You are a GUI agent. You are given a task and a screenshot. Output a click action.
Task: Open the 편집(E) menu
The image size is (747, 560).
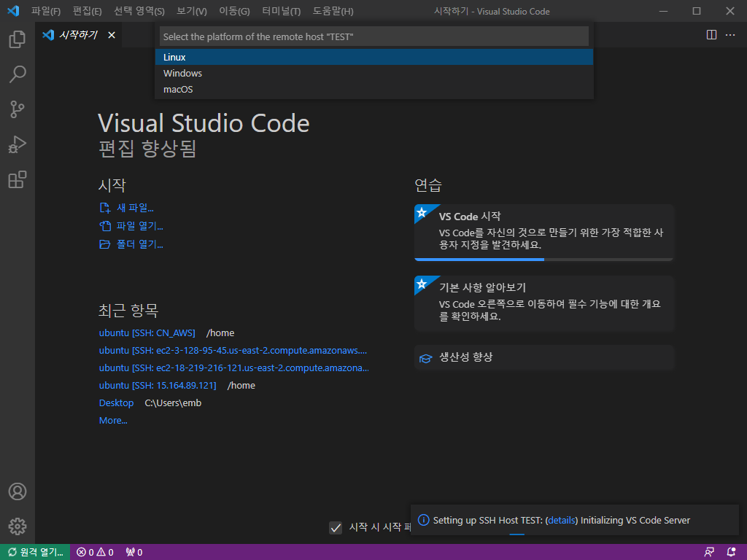point(88,11)
